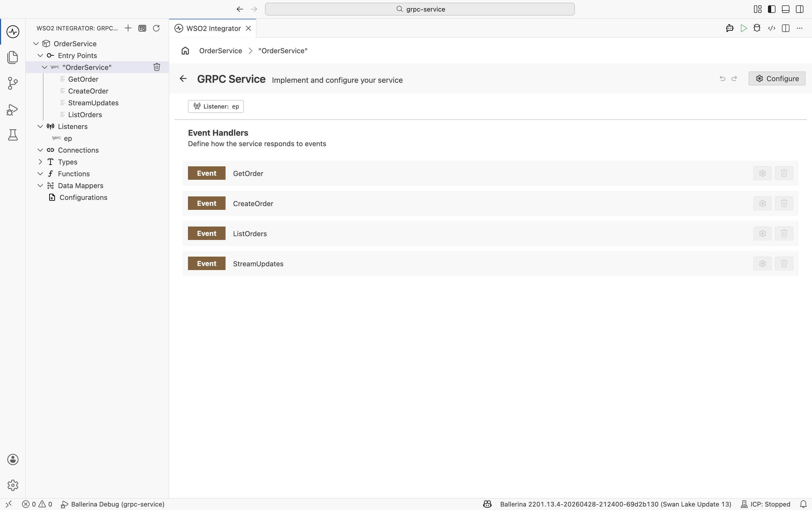Image resolution: width=812 pixels, height=510 pixels.
Task: Run the integration
Action: [744, 28]
